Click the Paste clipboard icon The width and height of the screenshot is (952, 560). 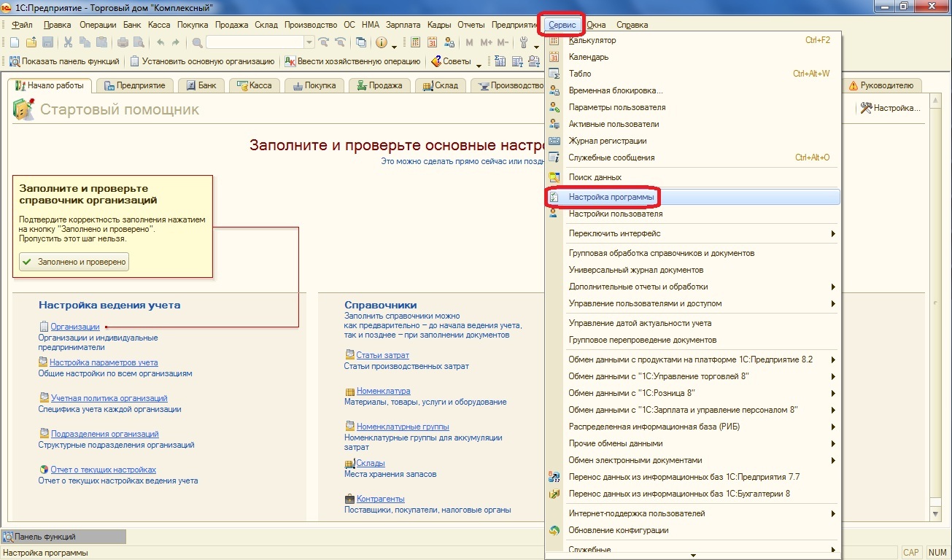101,42
